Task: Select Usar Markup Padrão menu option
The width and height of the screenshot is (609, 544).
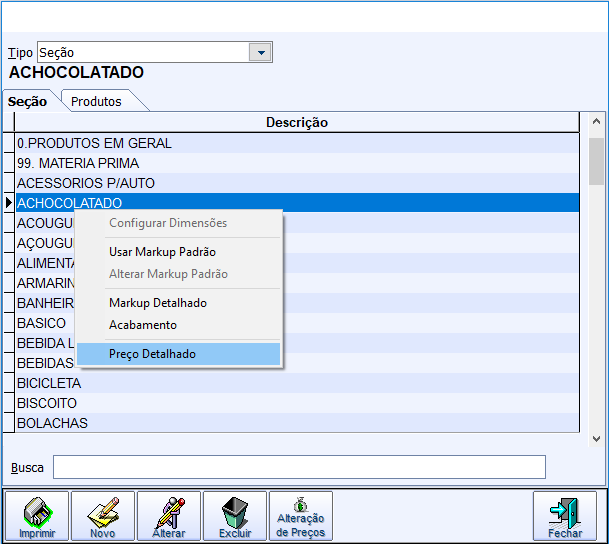Action: (x=162, y=252)
